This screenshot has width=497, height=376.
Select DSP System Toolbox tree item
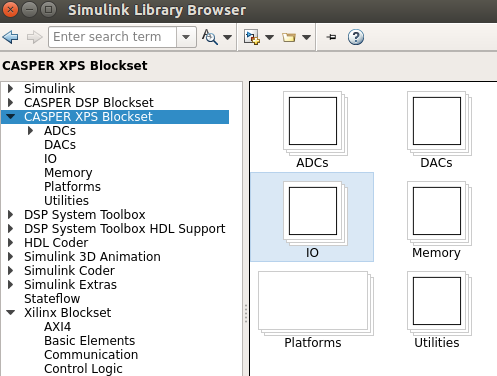pyautogui.click(x=85, y=215)
